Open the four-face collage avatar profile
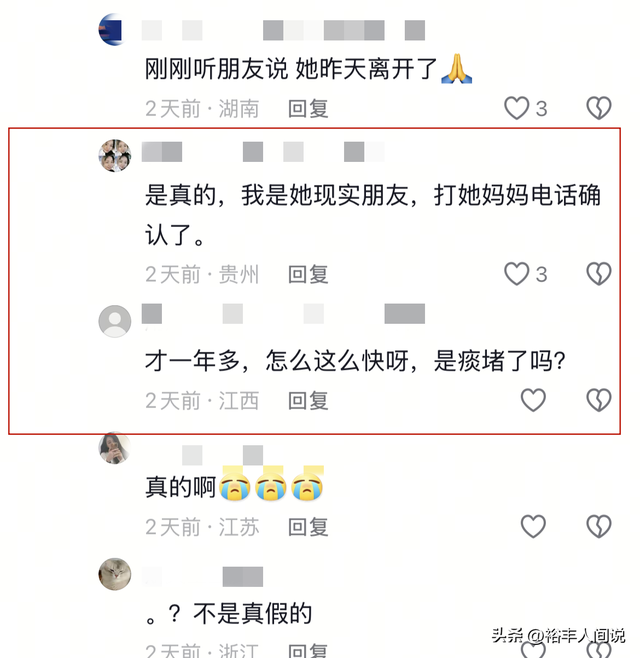This screenshot has width=640, height=658. click(x=115, y=155)
